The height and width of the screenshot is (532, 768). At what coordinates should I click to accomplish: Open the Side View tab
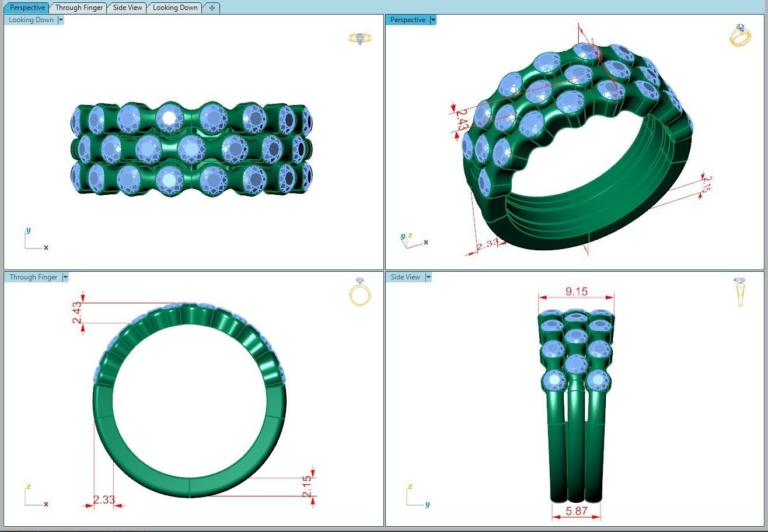click(x=127, y=8)
